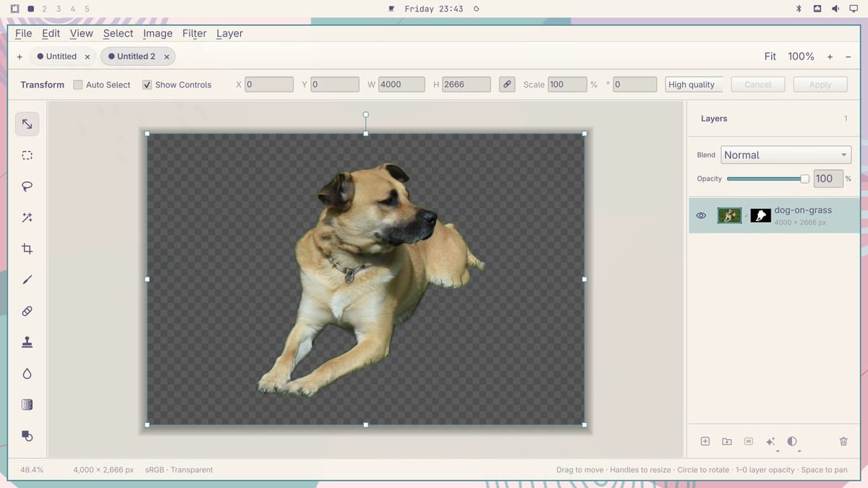Enable the Auto Select checkbox
This screenshot has height=488, width=868.
tap(78, 85)
